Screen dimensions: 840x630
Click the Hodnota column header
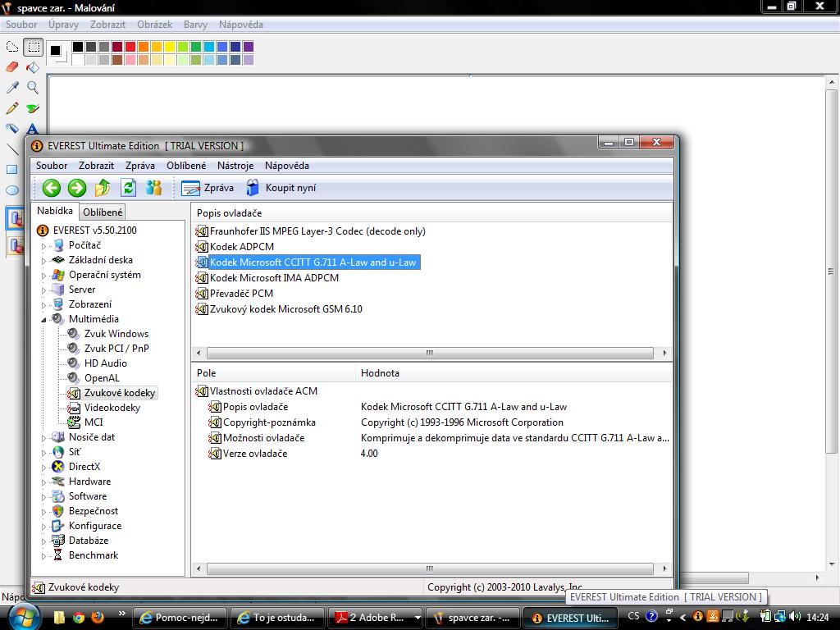tap(514, 373)
